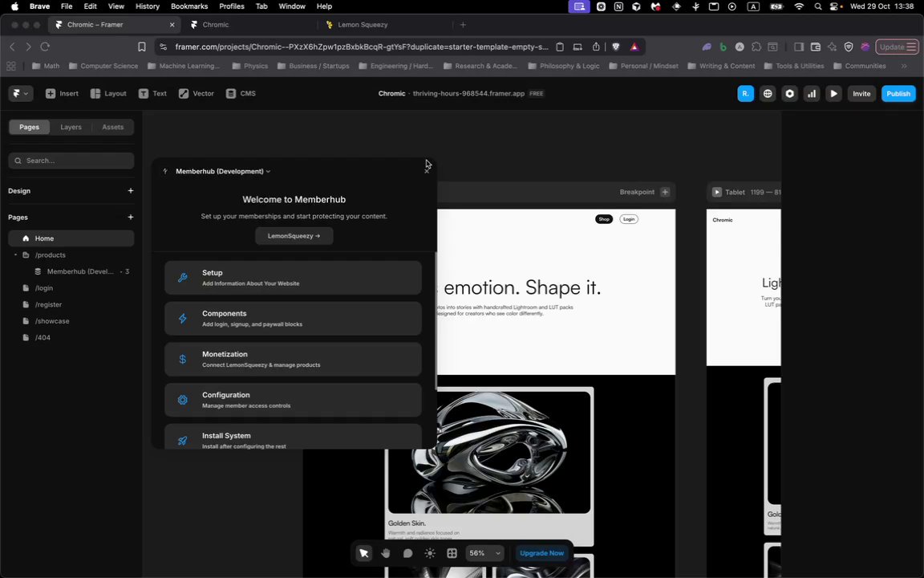Click the LemonSqueezy → button
Screen dimensions: 924x578
click(x=294, y=236)
